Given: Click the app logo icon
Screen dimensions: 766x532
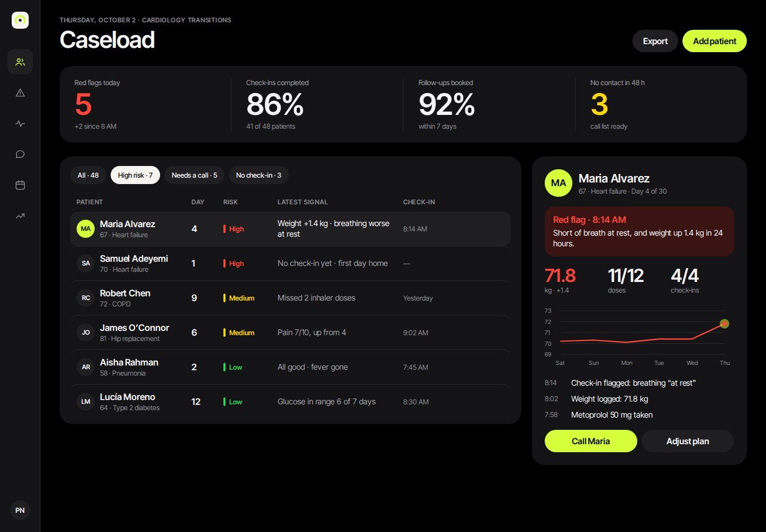Looking at the screenshot, I should point(20,20).
